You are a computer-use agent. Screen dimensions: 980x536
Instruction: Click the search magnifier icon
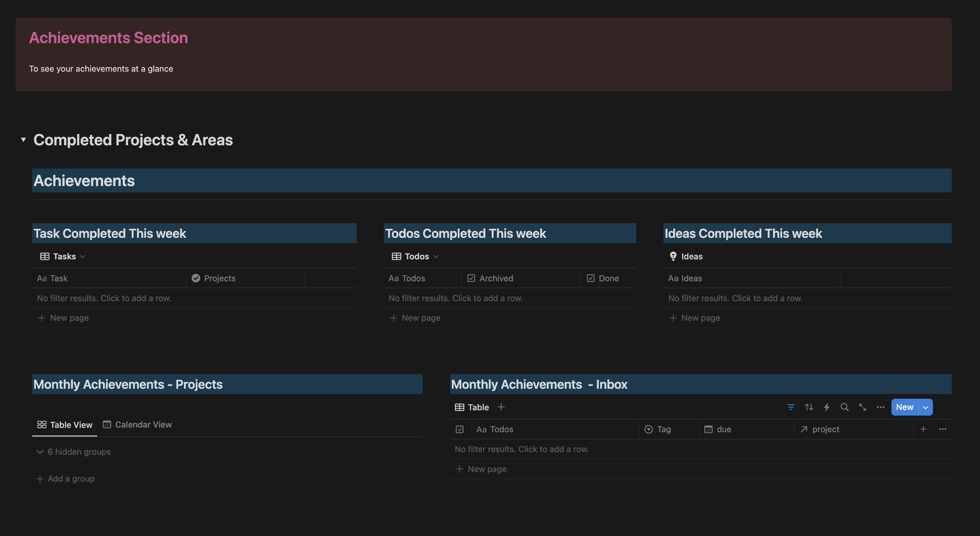(845, 407)
